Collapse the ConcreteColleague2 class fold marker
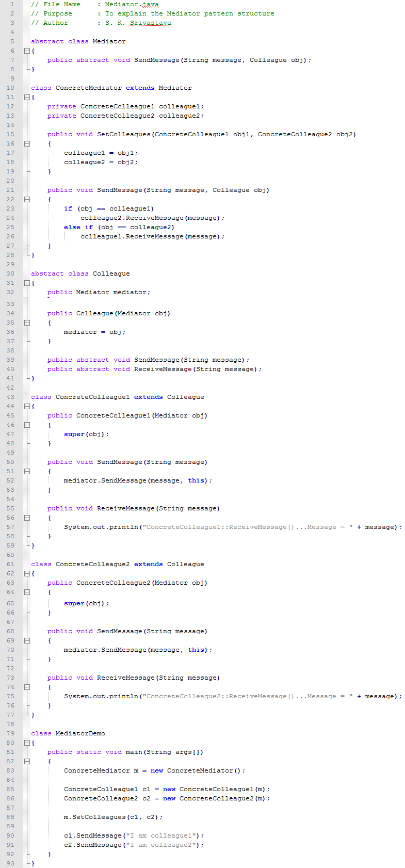405x868 pixels. pos(27,573)
